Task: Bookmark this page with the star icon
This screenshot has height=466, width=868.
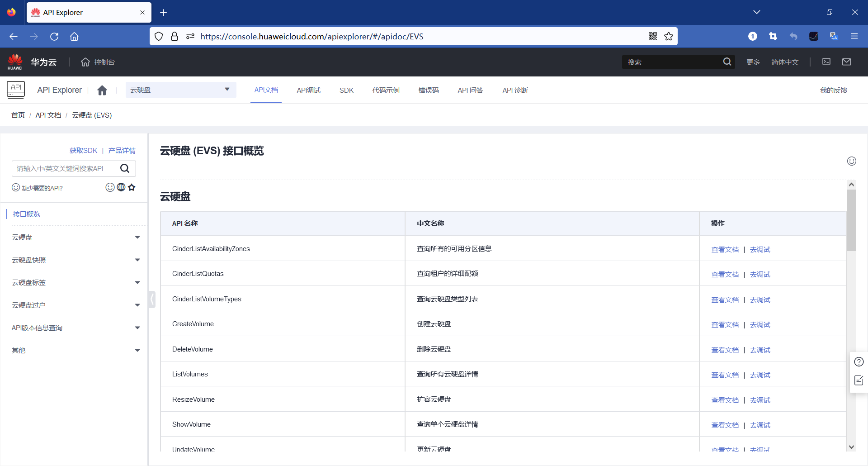Action: coord(669,36)
